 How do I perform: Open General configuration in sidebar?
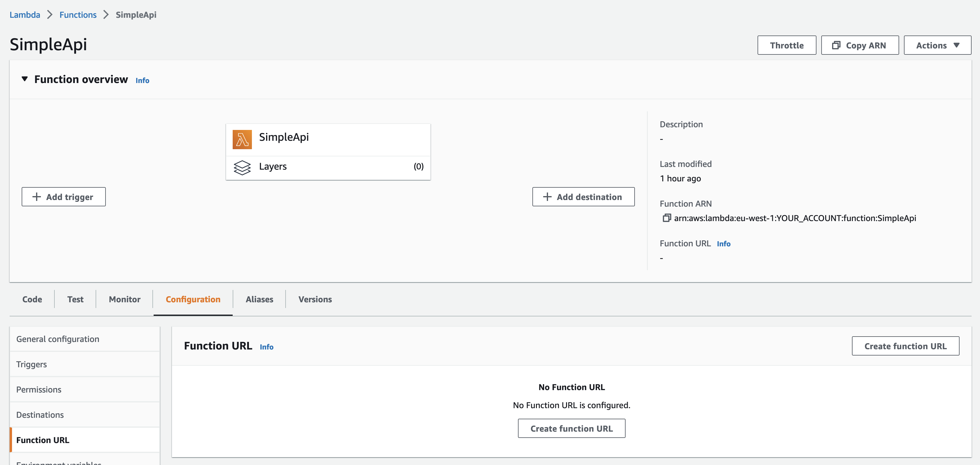[57, 339]
